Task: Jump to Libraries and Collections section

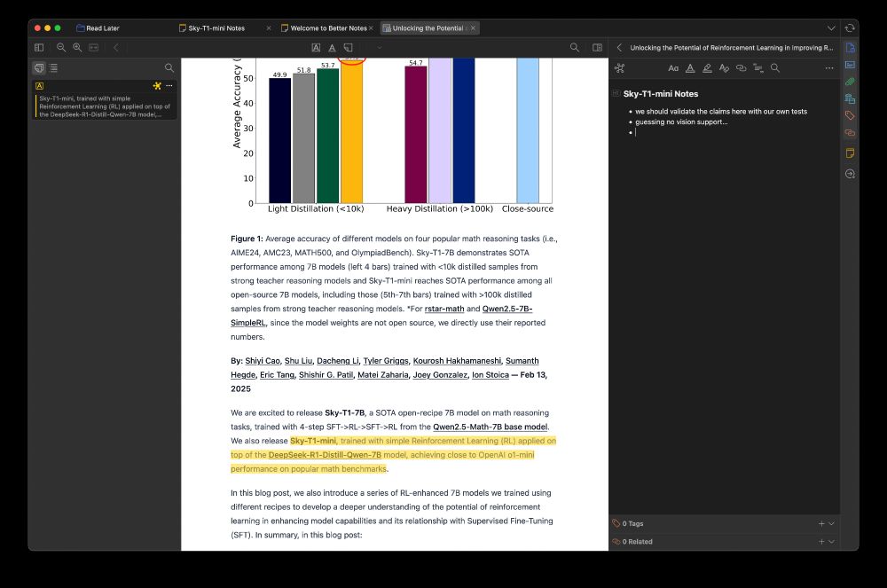Action: coord(850,98)
